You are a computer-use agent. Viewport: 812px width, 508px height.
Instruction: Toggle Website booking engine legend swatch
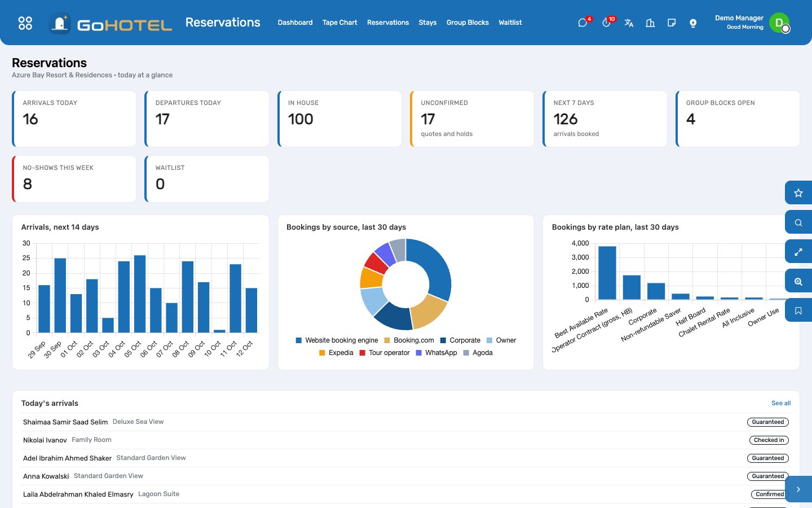tap(299, 340)
